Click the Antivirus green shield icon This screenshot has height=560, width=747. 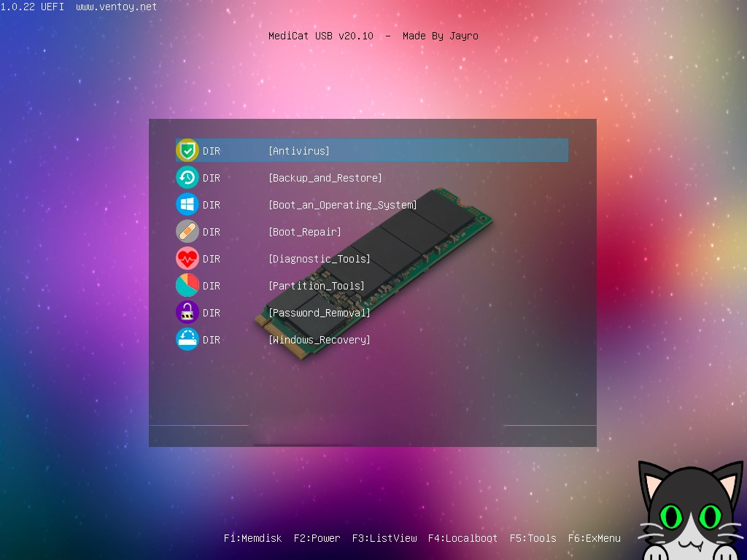pos(187,150)
